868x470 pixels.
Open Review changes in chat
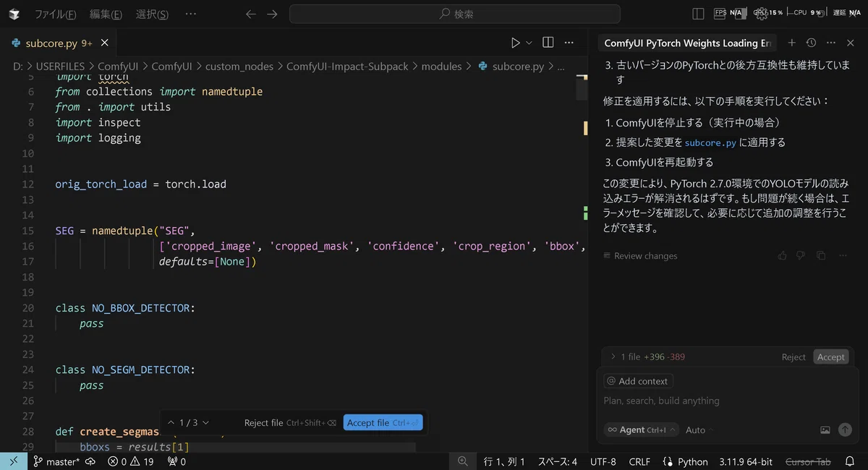[x=640, y=256]
